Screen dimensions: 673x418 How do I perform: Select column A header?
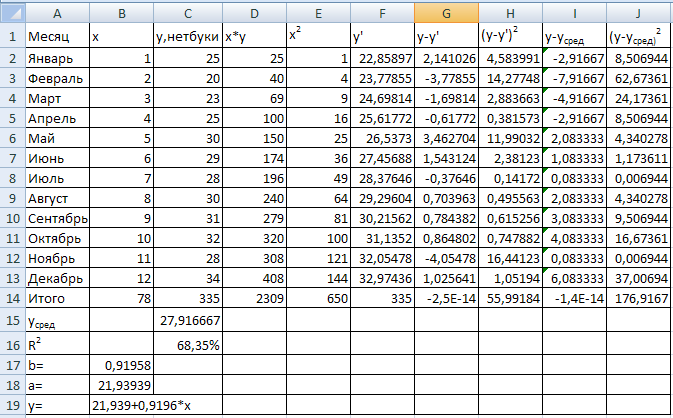[58, 13]
